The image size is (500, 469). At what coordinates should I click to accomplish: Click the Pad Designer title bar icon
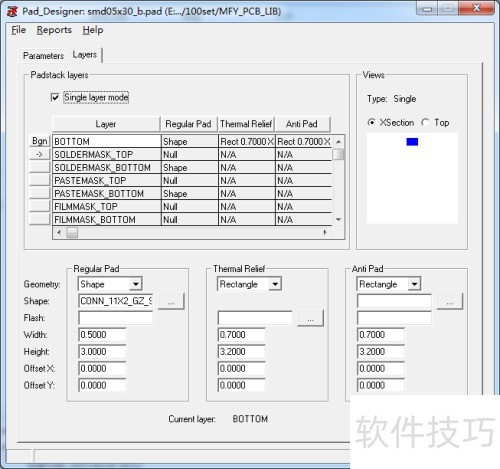coord(12,11)
